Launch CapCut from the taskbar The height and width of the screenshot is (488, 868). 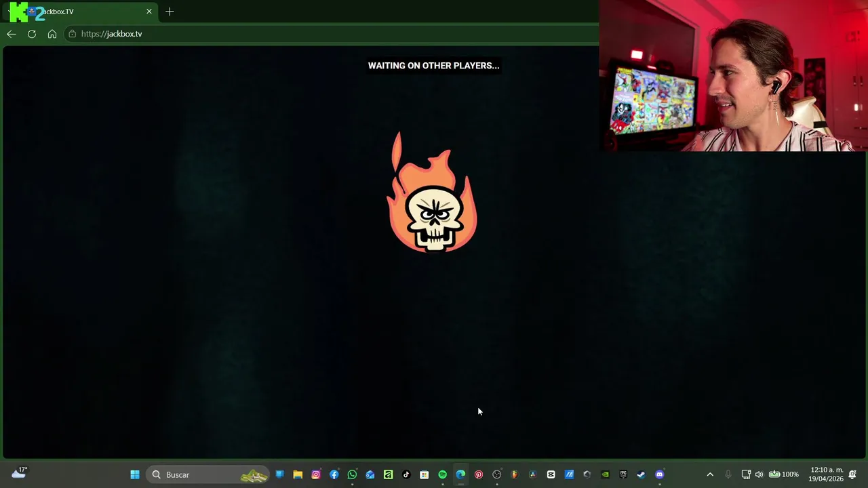point(551,474)
